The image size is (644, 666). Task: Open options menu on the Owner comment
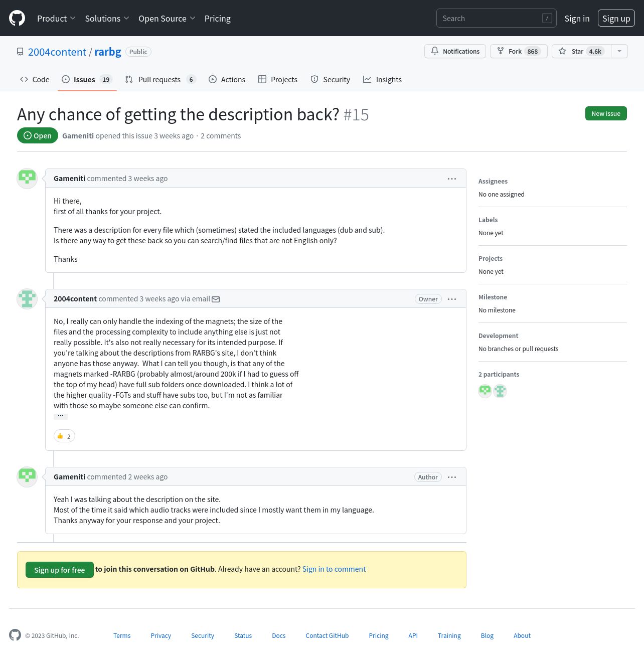(452, 299)
